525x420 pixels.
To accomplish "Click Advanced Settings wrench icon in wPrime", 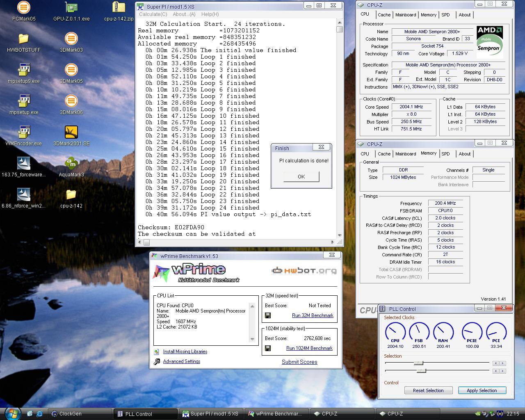I will [156, 361].
